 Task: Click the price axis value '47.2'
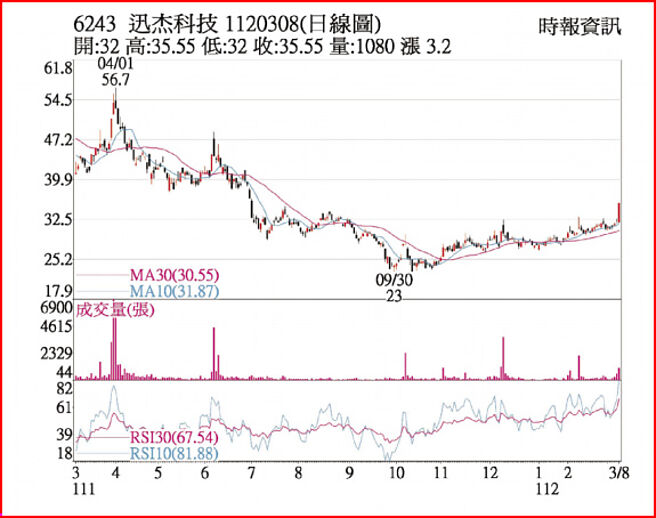pos(59,140)
